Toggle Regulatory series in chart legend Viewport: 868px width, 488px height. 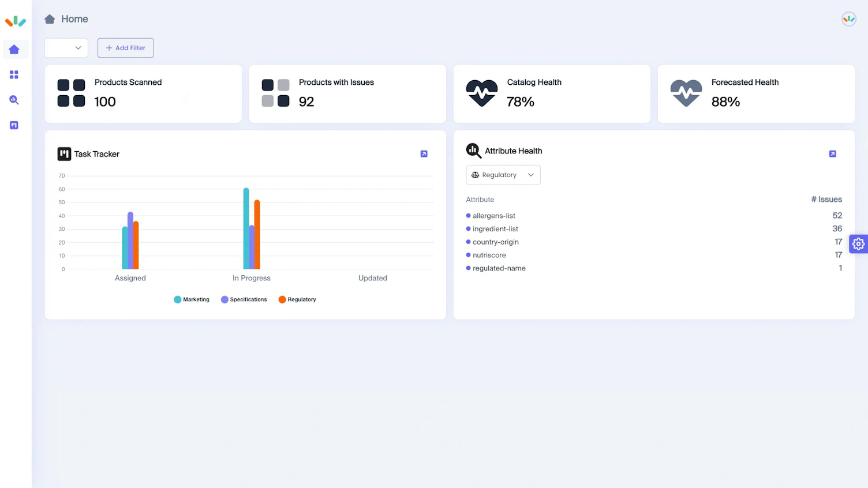pyautogui.click(x=297, y=299)
